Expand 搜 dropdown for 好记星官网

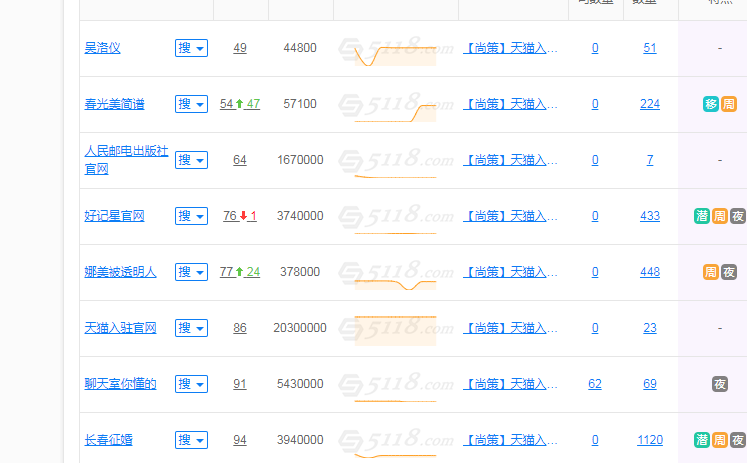pyautogui.click(x=192, y=216)
